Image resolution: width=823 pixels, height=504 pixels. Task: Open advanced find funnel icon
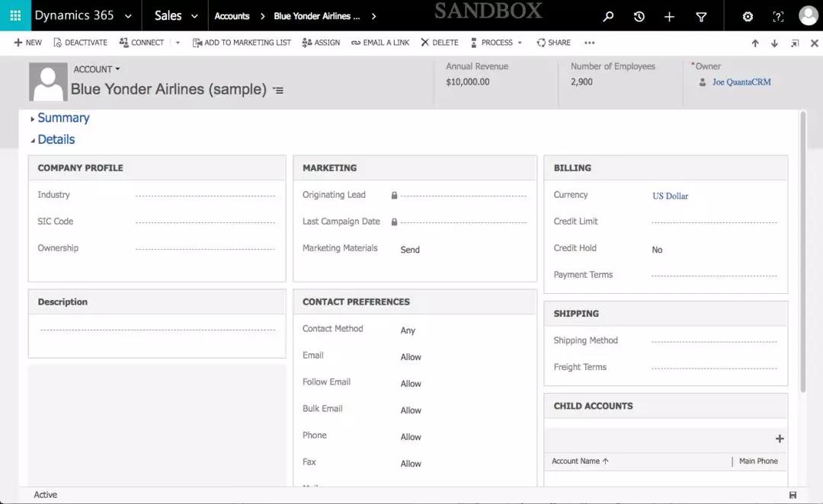(x=701, y=16)
